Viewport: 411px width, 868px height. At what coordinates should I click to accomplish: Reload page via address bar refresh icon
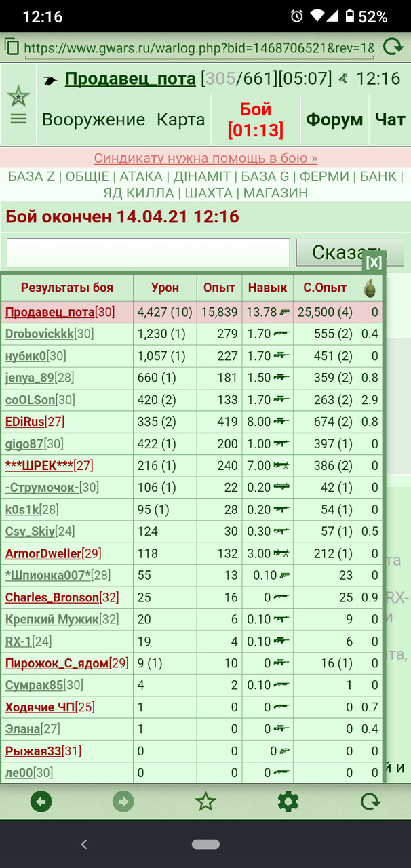[x=392, y=47]
